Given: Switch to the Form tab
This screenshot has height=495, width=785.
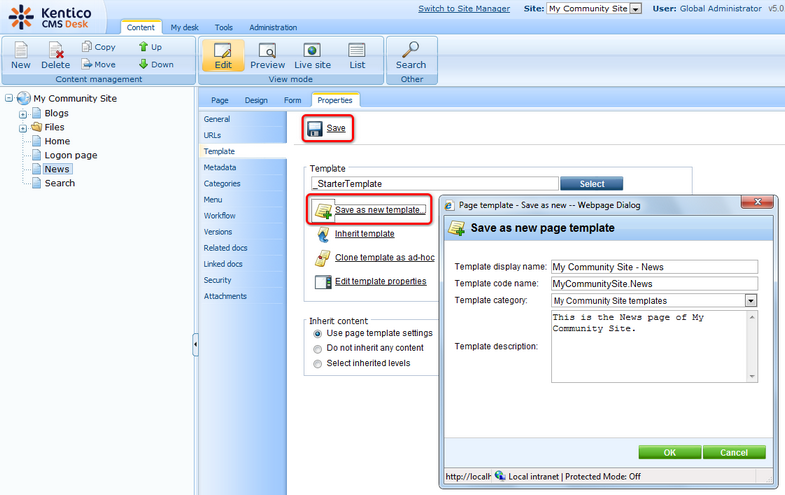Looking at the screenshot, I should click(292, 100).
